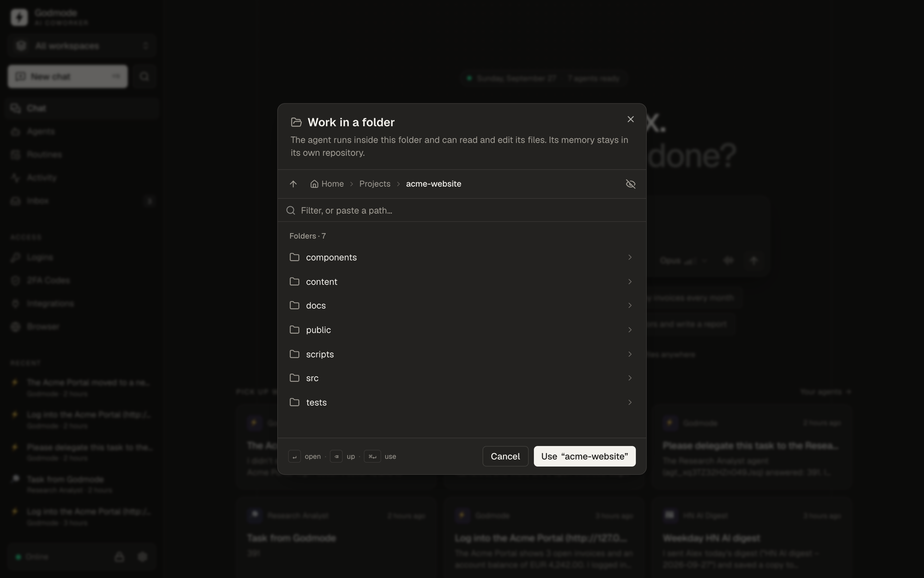Screen dimensions: 924x578
Task: Click folder icon next to components
Action: (x=294, y=257)
